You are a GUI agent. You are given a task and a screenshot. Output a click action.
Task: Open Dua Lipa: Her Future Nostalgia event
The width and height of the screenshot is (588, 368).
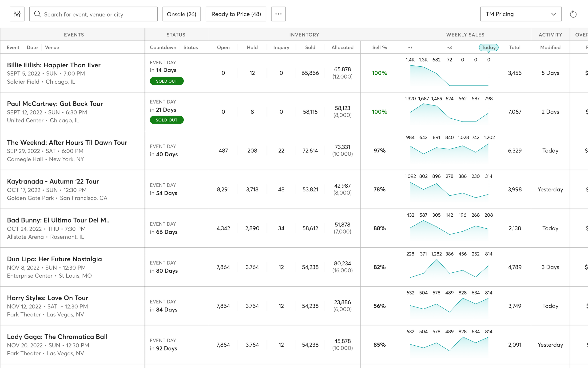(54, 259)
